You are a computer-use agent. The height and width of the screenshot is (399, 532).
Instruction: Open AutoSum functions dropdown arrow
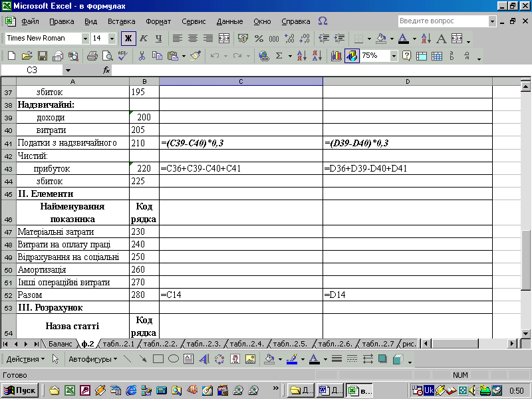click(x=290, y=56)
